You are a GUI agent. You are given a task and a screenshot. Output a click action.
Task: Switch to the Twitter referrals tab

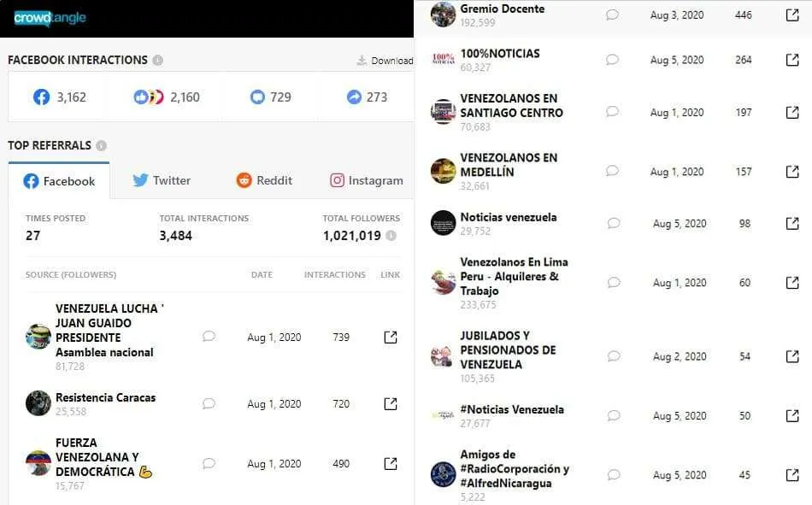point(162,180)
